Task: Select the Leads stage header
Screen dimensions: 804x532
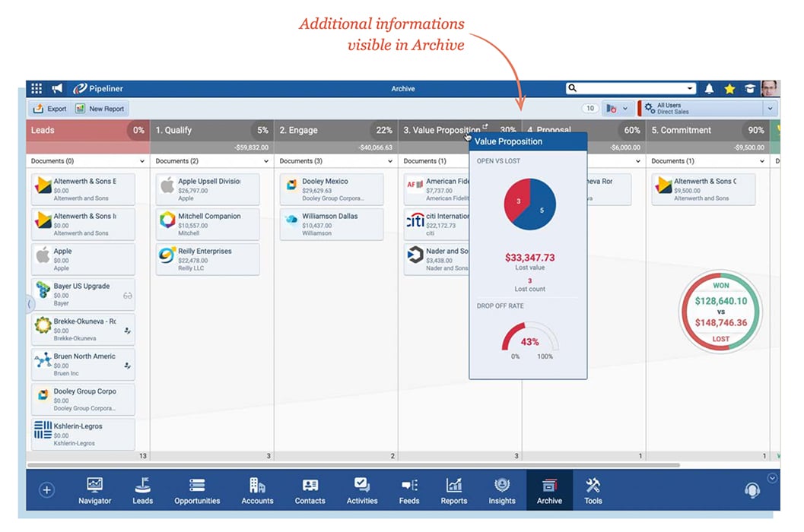Action: click(87, 130)
